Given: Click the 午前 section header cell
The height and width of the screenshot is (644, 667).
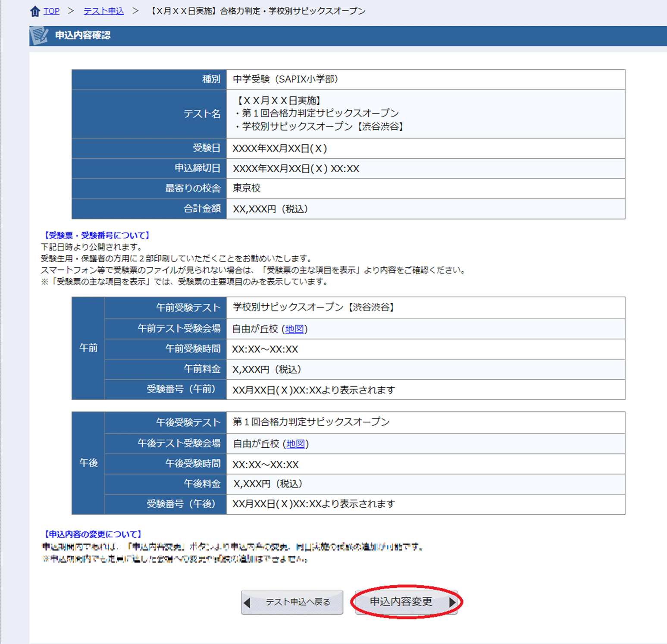Looking at the screenshot, I should [x=88, y=348].
